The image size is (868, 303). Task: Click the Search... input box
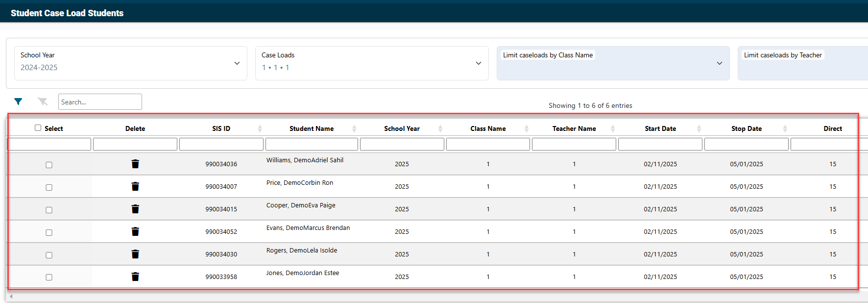(100, 102)
